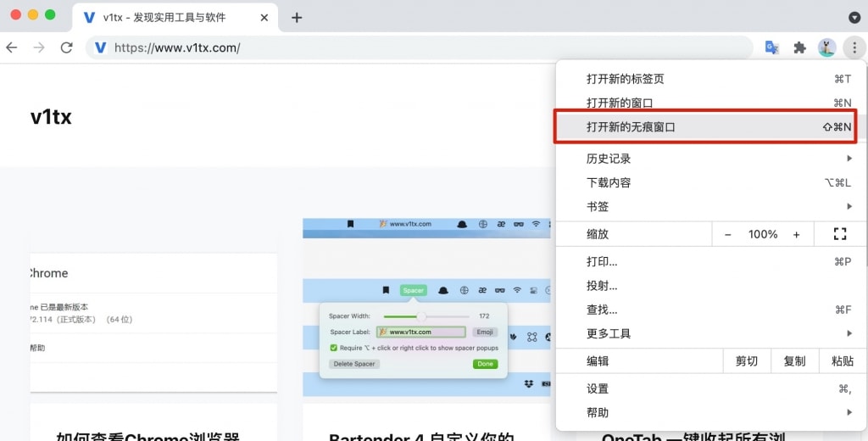
Task: Open the 如何查看Chrome浏览器 article title
Action: [148, 437]
